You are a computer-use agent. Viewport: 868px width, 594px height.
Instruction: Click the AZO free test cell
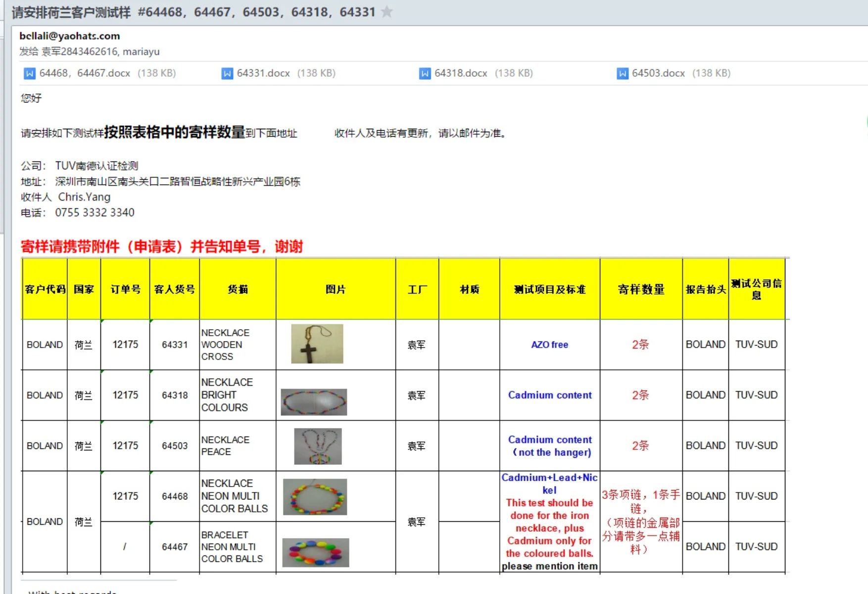click(550, 345)
